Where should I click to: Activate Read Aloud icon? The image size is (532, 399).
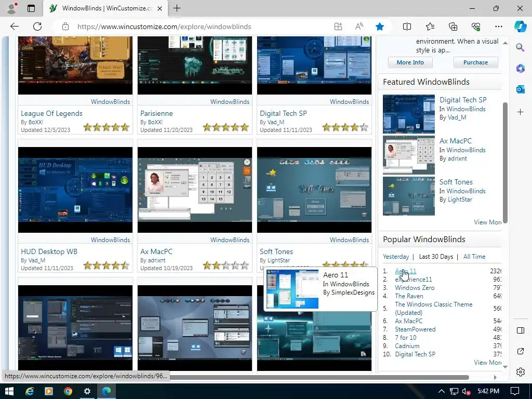(x=359, y=26)
